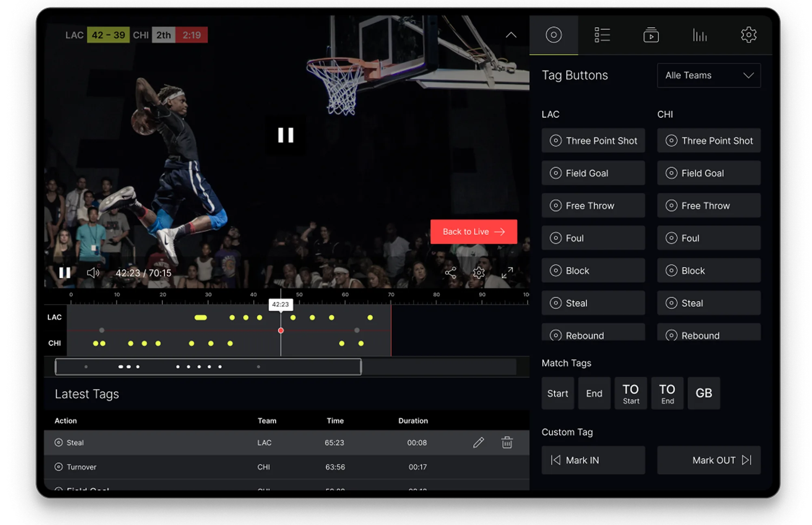The width and height of the screenshot is (812, 525).
Task: Click the Start match tag
Action: click(x=558, y=393)
